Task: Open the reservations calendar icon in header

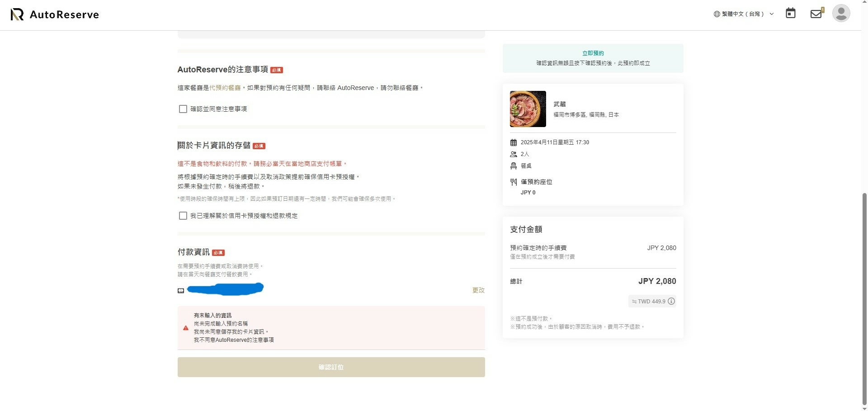Action: click(x=791, y=13)
